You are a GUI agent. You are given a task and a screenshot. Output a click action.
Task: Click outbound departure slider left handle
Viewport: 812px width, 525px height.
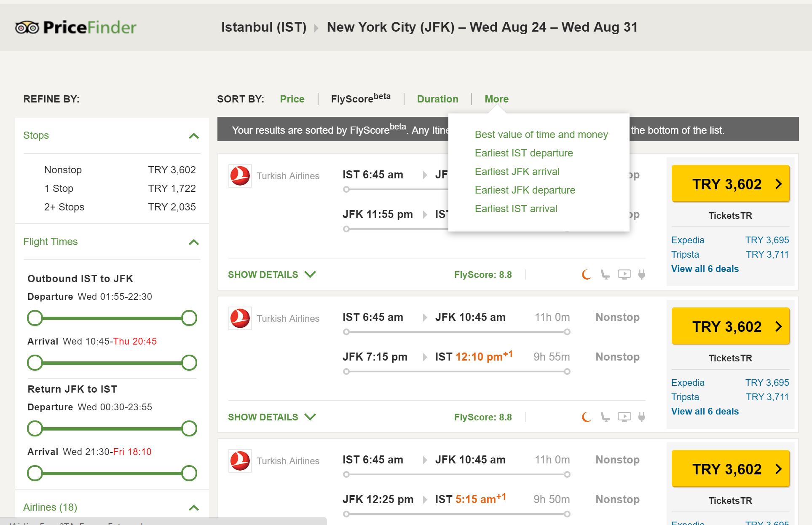(x=35, y=318)
